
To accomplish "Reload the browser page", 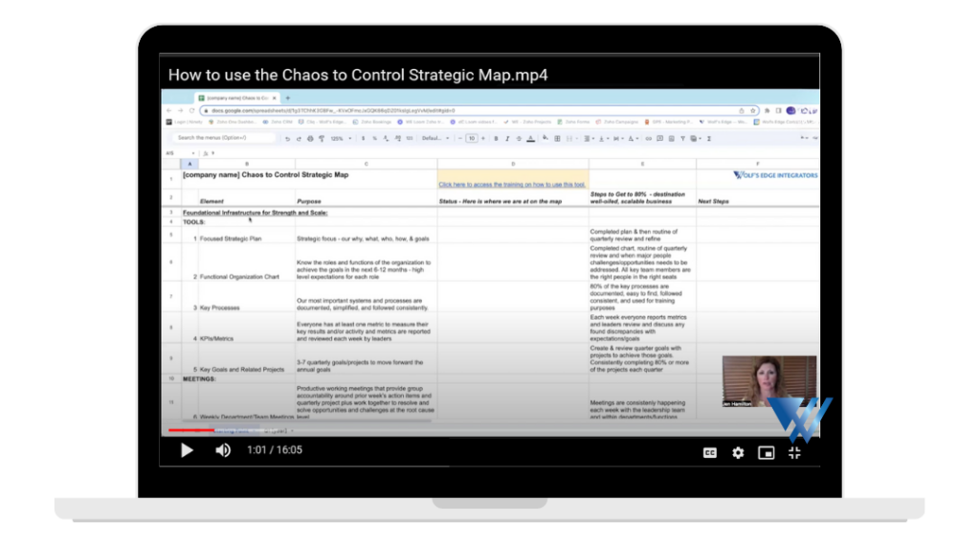I will pyautogui.click(x=191, y=111).
